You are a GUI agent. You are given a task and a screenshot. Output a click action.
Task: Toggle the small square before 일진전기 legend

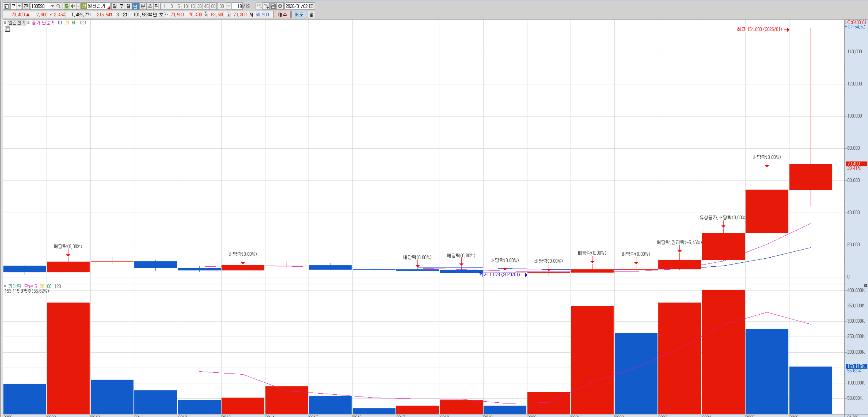click(x=5, y=23)
